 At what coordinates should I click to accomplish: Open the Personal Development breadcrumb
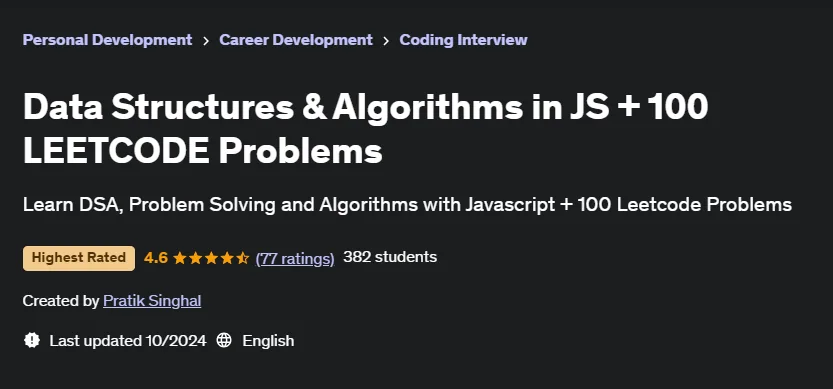107,40
